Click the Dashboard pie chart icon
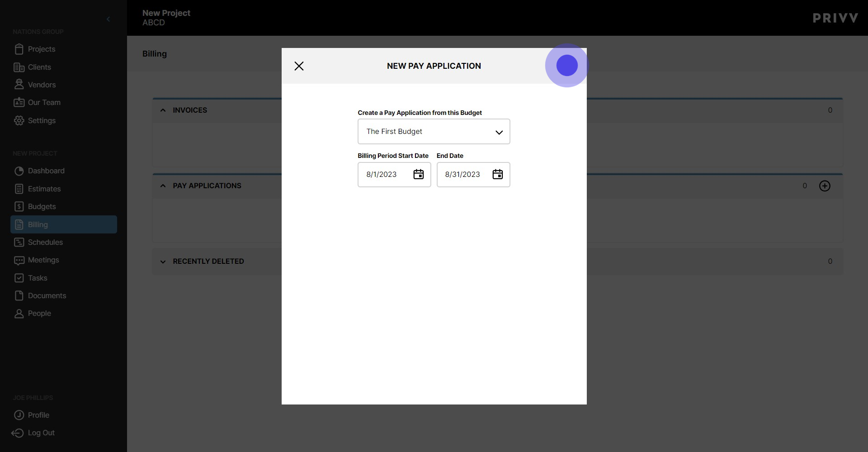Image resolution: width=868 pixels, height=452 pixels. click(x=19, y=171)
